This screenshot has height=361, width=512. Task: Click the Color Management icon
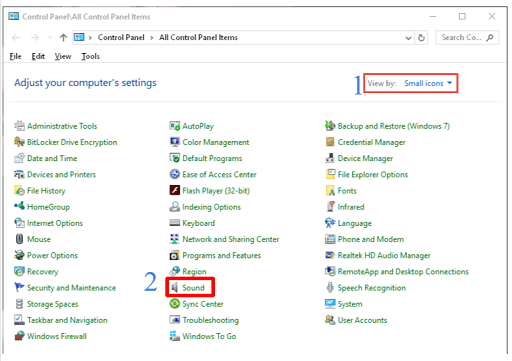pyautogui.click(x=175, y=142)
